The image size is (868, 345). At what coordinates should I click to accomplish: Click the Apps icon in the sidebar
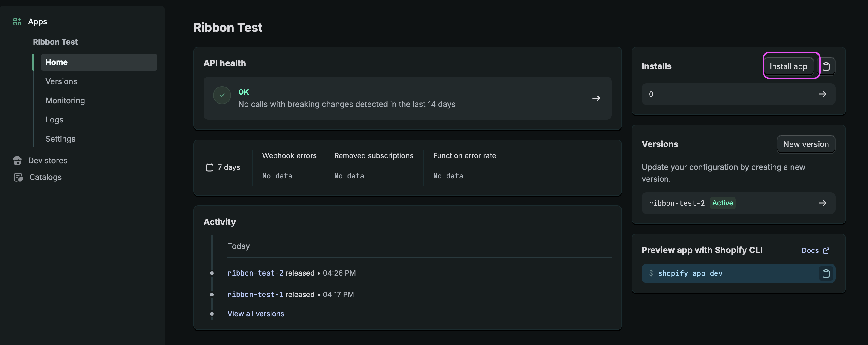click(18, 21)
